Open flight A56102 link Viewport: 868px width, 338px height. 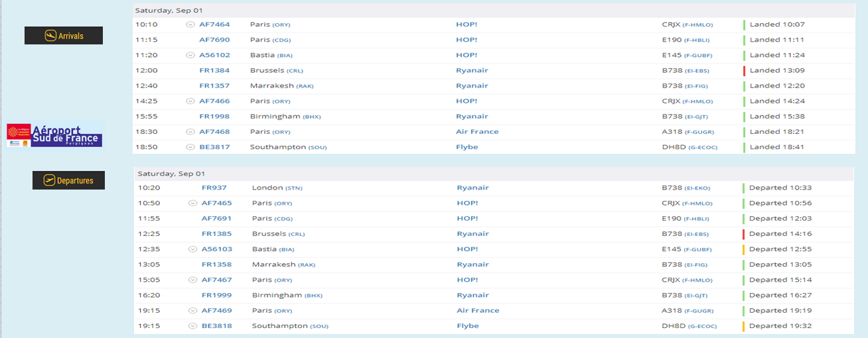pyautogui.click(x=214, y=55)
